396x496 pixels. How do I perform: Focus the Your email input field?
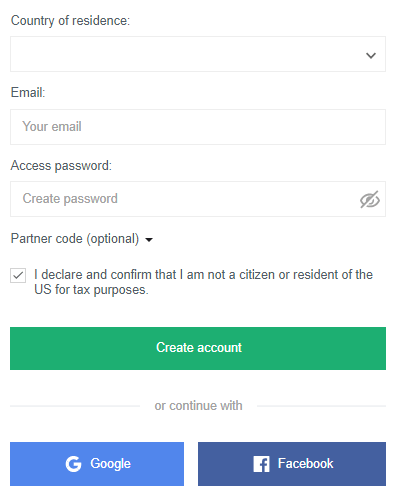pyautogui.click(x=198, y=127)
